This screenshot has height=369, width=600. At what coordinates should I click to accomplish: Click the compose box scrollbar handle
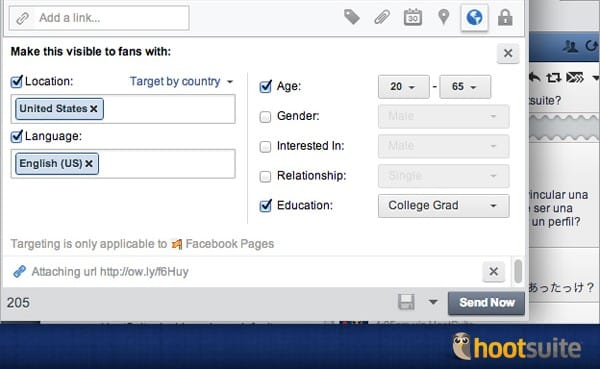point(518,271)
